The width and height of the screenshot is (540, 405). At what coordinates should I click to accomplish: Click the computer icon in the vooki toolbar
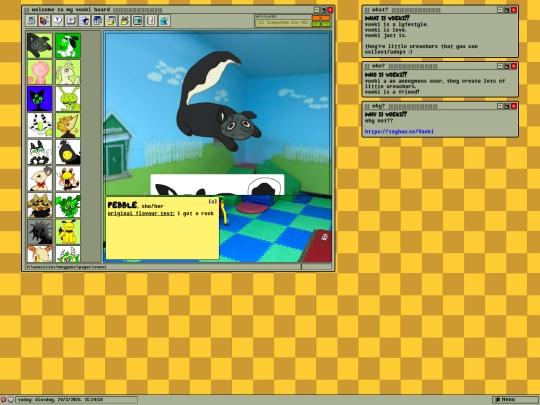pos(31,21)
